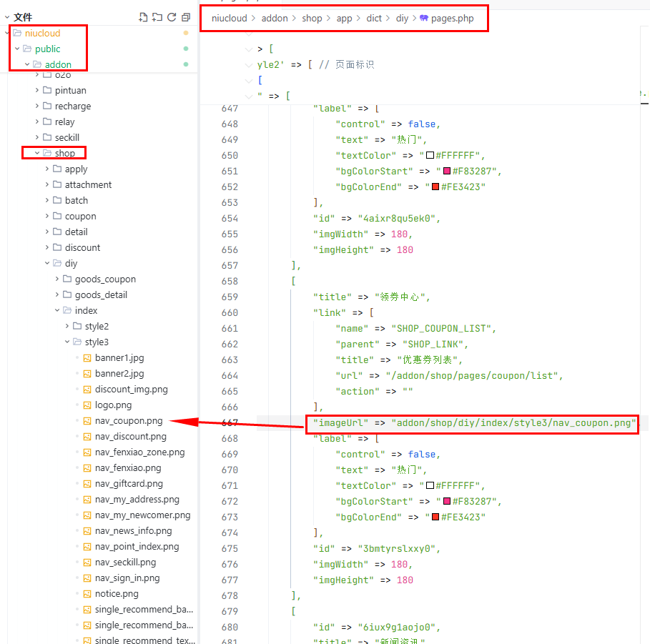Image resolution: width=650 pixels, height=644 pixels.
Task: Click pages.php in the breadcrumb
Action: tap(452, 19)
